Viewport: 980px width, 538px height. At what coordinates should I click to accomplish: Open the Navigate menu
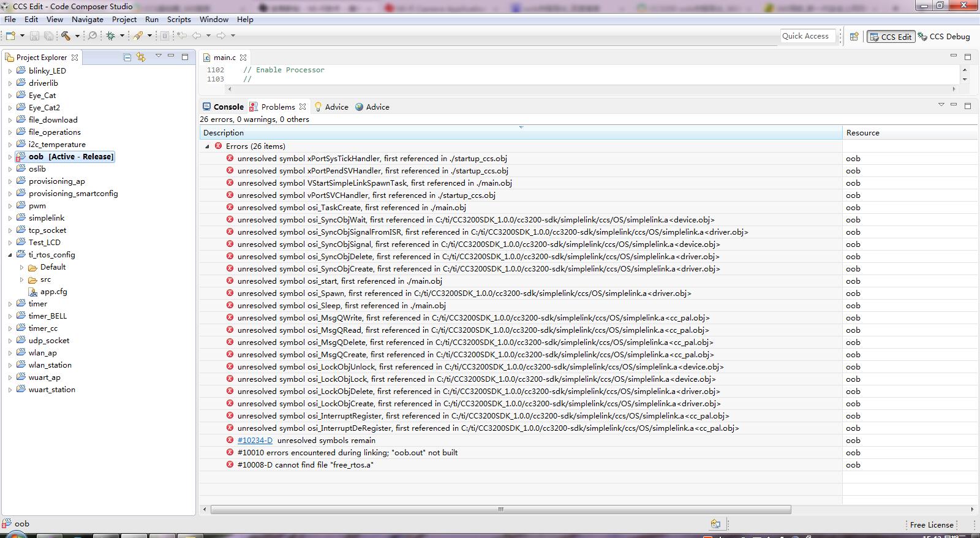tap(88, 19)
